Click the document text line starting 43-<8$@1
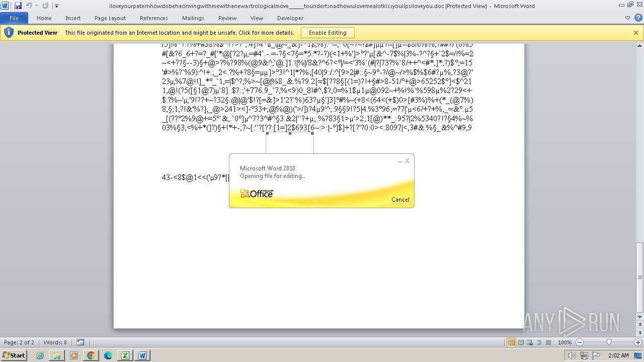The image size is (644, 362). pyautogui.click(x=195, y=177)
